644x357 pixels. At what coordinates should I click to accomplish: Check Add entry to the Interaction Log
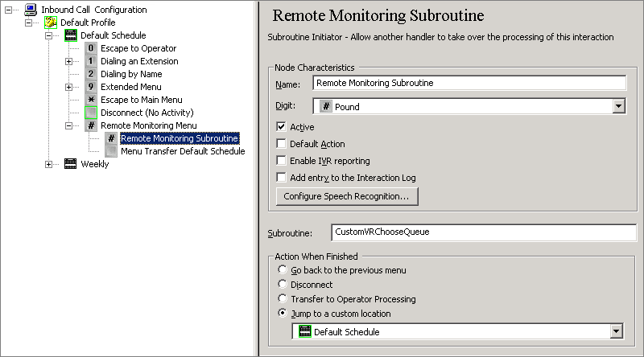click(281, 178)
